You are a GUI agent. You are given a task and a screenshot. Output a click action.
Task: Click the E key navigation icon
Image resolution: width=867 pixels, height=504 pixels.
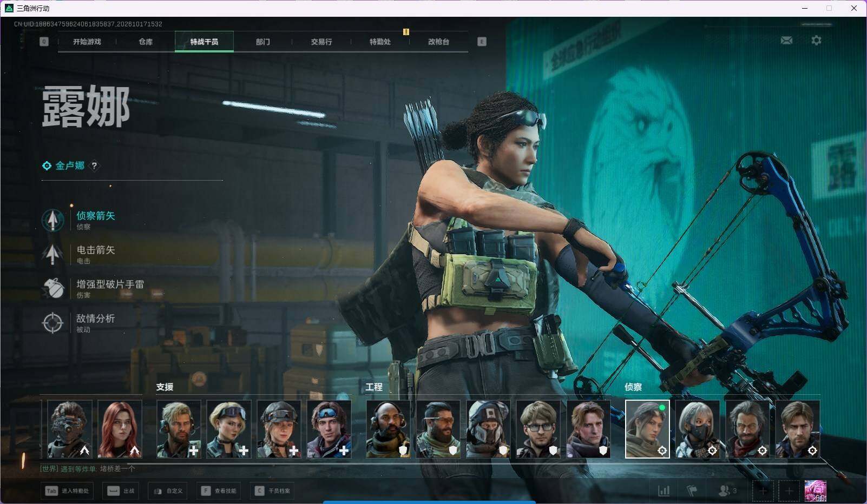point(482,42)
